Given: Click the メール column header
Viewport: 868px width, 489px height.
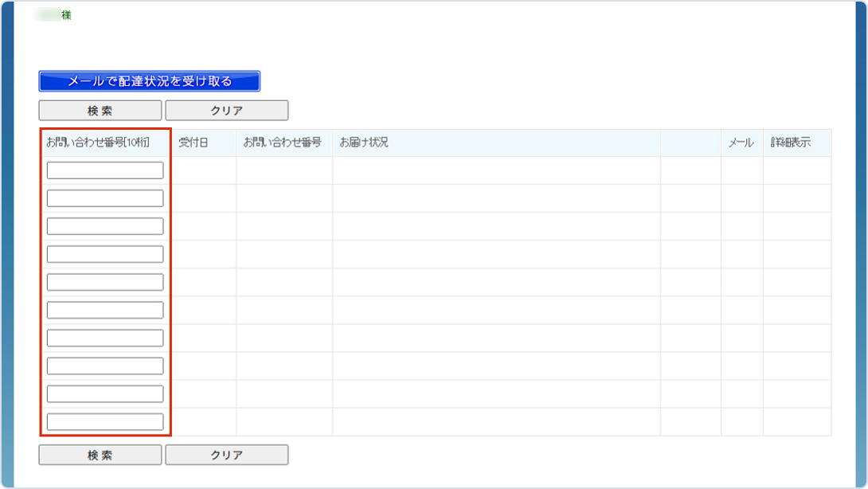Looking at the screenshot, I should tap(741, 143).
